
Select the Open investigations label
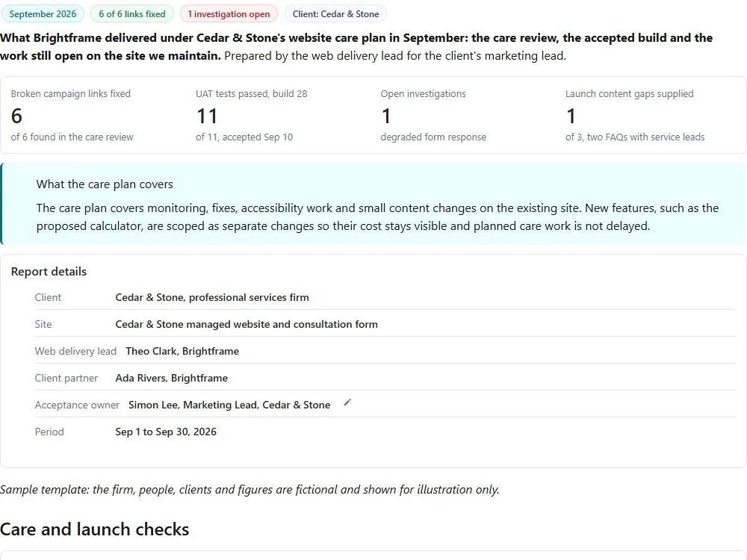423,94
